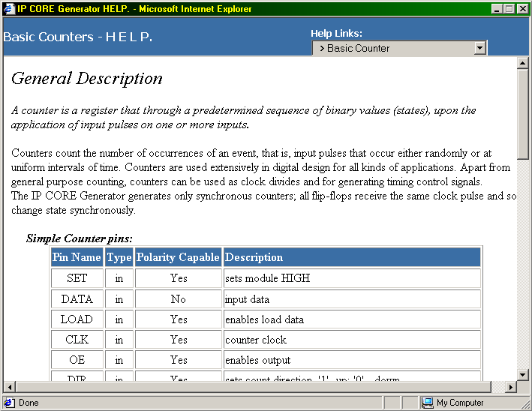Click the 'Counters count the number' paragraph
This screenshot has width=532, height=411.
point(260,167)
